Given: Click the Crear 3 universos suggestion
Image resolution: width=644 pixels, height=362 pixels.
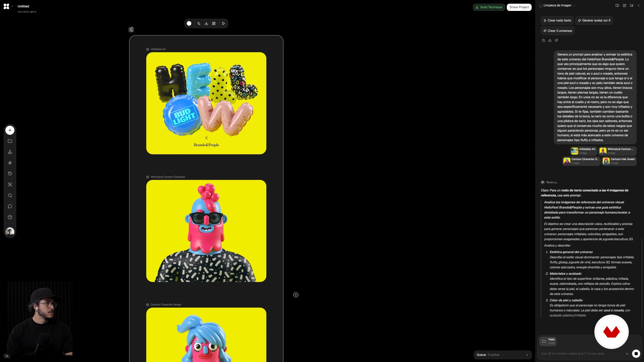Looking at the screenshot, I should click(x=558, y=31).
